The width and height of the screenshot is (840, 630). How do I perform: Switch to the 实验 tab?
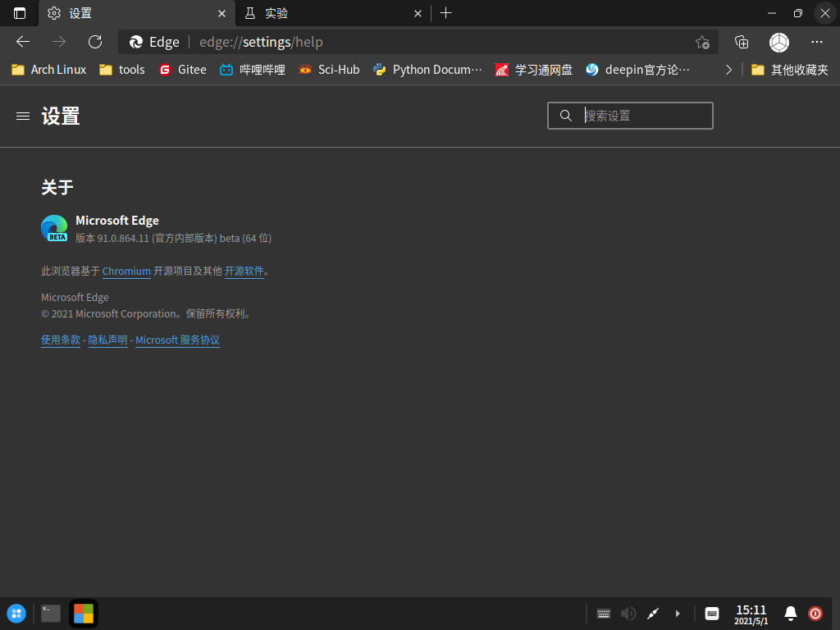coord(332,13)
